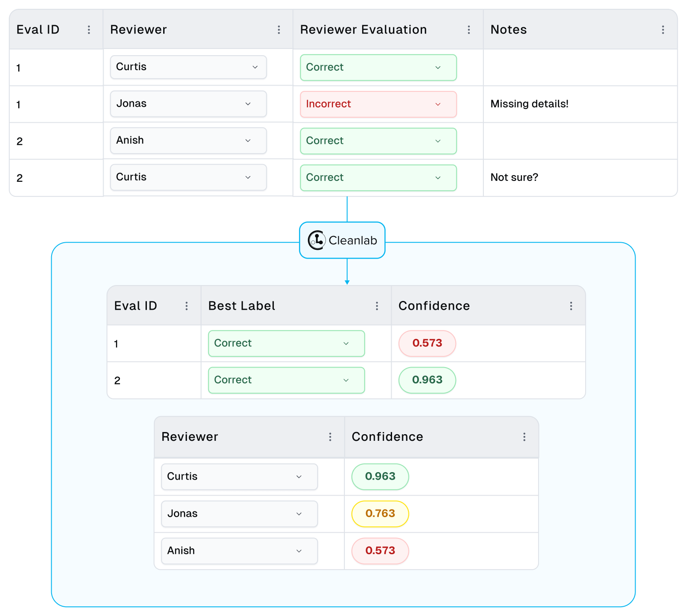The image size is (688, 616).
Task: Click the Cleanlab logo badge
Action: tap(342, 240)
